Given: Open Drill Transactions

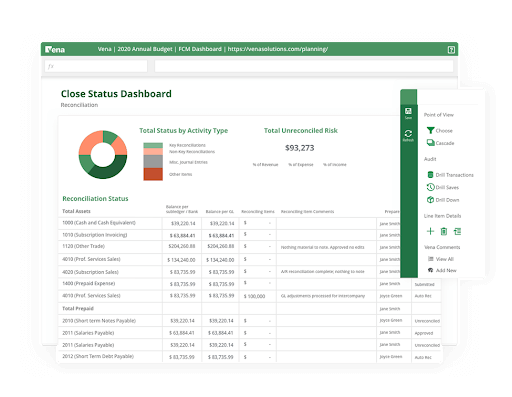Looking at the screenshot, I should click(454, 175).
